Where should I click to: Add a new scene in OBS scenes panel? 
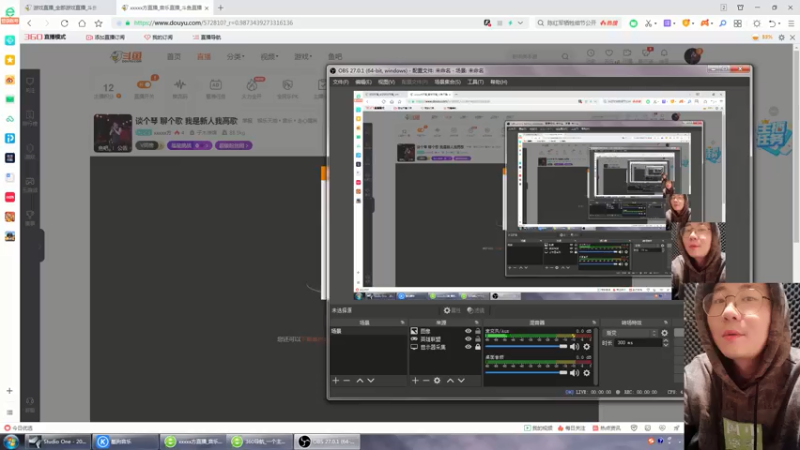[x=336, y=381]
